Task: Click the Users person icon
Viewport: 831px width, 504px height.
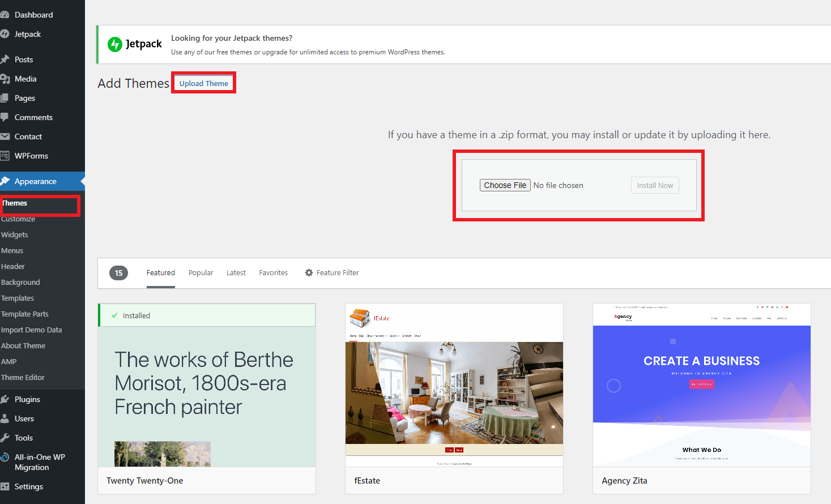Action: 5,418
